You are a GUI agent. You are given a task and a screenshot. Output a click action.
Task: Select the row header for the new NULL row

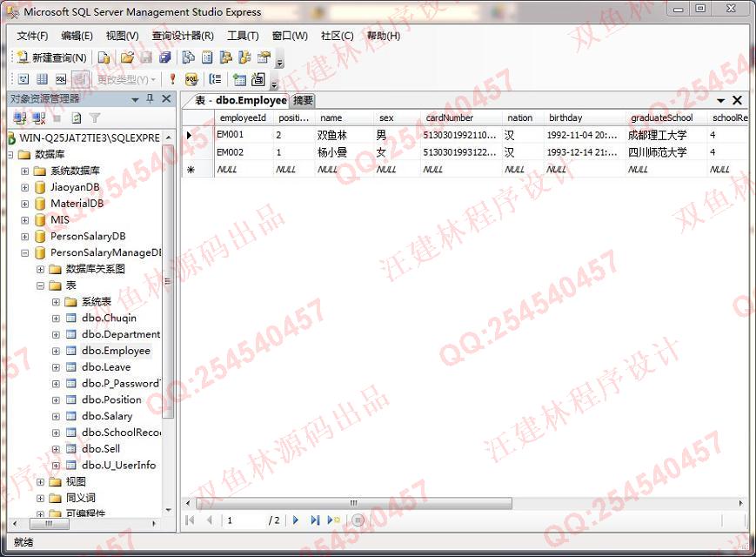(x=197, y=170)
